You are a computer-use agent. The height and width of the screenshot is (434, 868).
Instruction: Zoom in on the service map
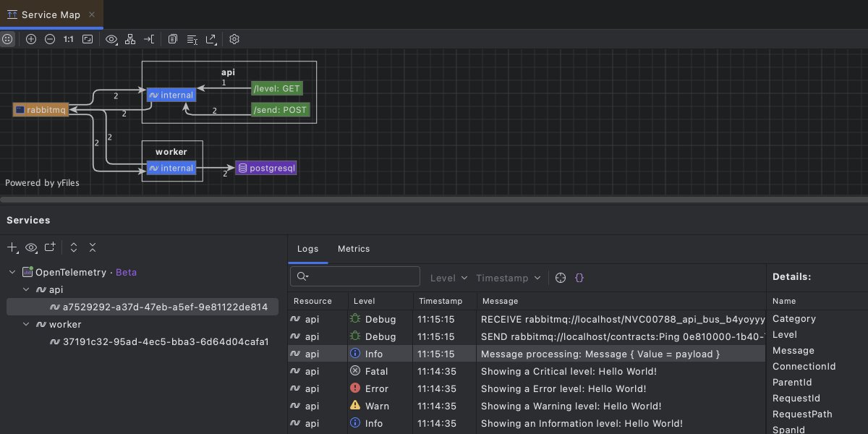[31, 39]
